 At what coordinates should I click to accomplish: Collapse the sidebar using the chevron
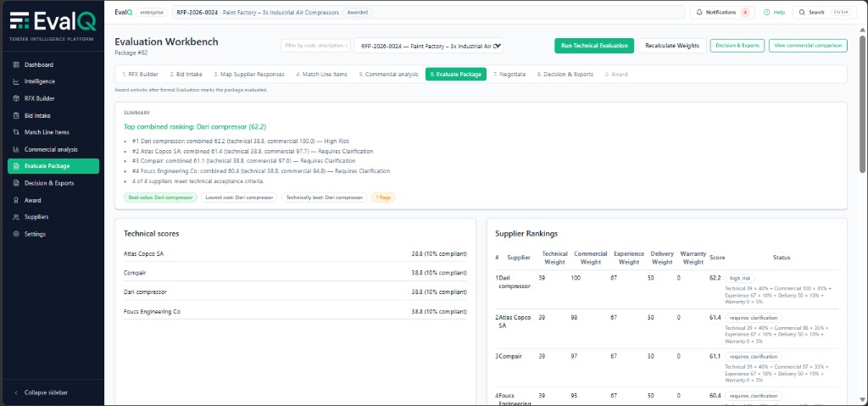pyautogui.click(x=16, y=392)
